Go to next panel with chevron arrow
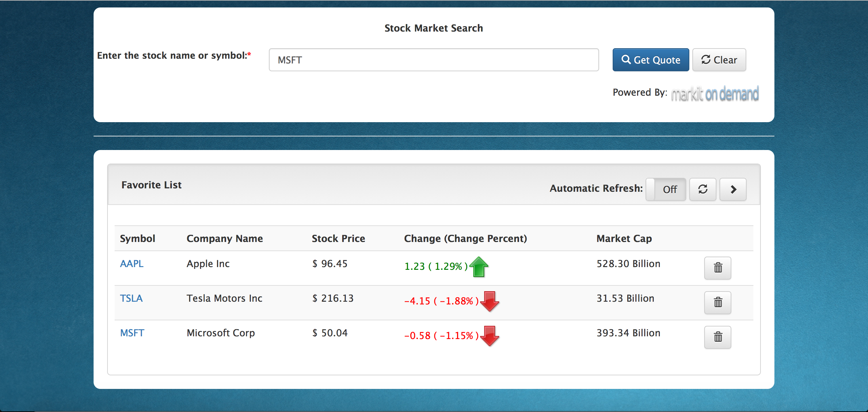The width and height of the screenshot is (868, 412). tap(733, 189)
